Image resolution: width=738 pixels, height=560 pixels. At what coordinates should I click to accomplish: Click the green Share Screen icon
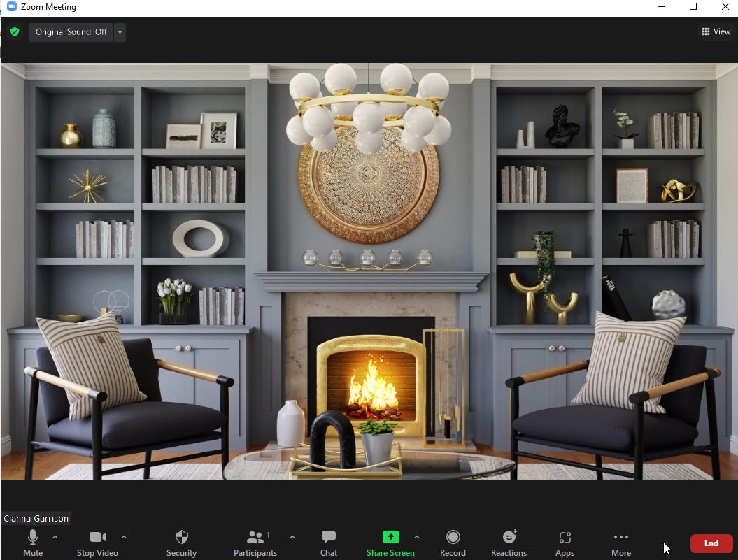(x=390, y=538)
